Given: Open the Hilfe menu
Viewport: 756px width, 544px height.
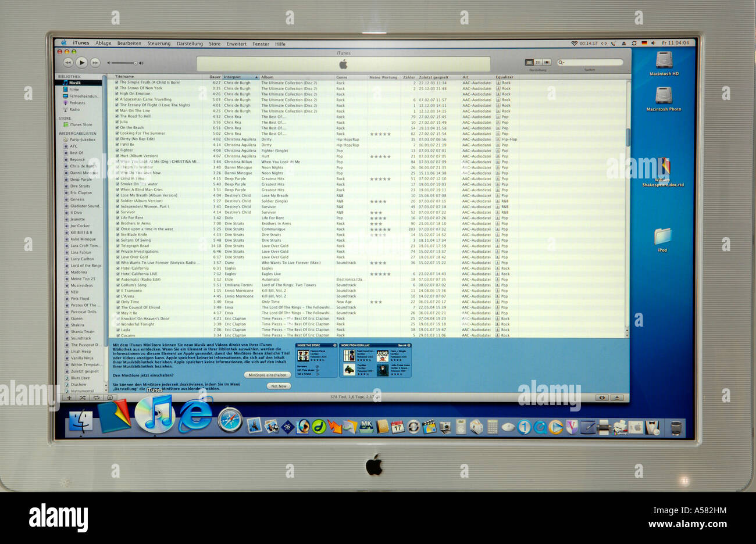Looking at the screenshot, I should pyautogui.click(x=280, y=44).
